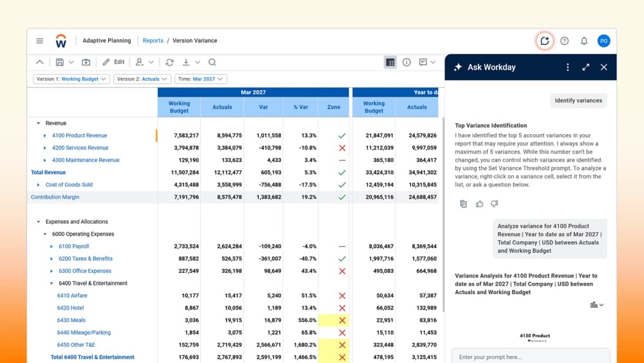
Task: Select the 6450 Other T&E yellow zone cell
Action: 334,345
